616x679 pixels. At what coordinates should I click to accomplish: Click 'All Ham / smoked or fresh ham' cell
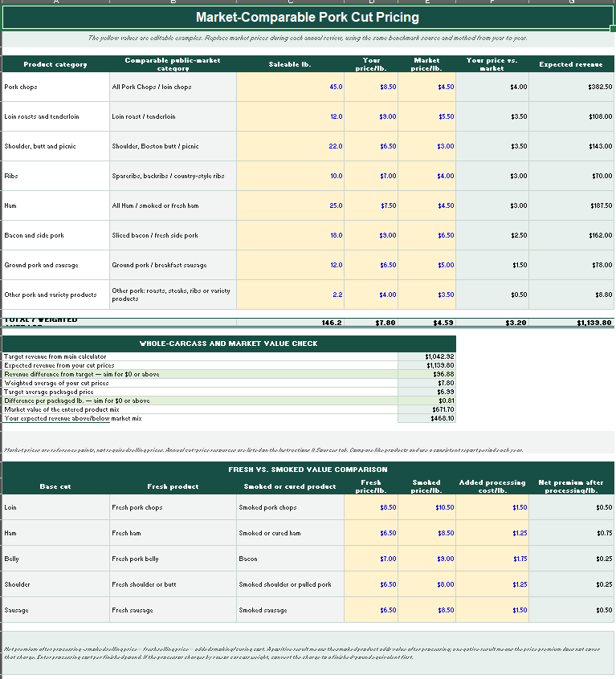tap(173, 205)
